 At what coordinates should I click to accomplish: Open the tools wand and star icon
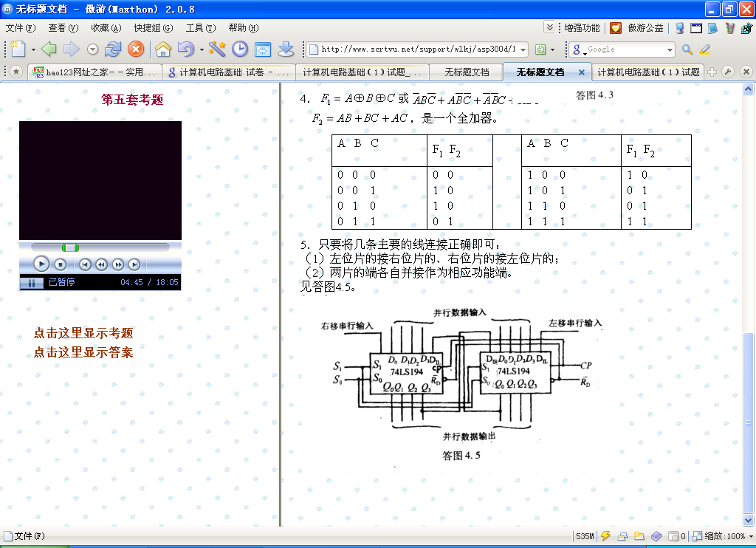[217, 49]
